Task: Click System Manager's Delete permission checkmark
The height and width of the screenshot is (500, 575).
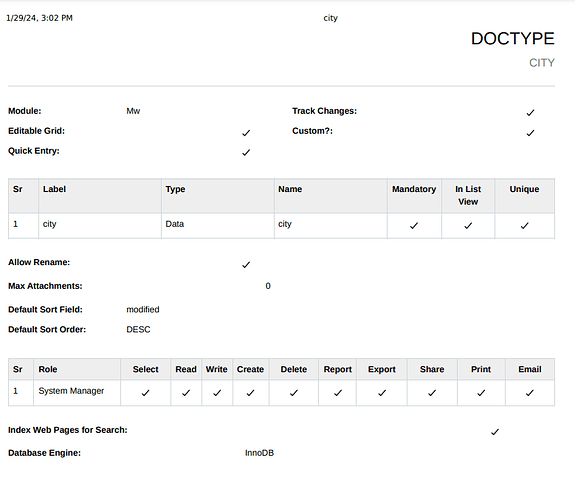Action: [x=294, y=393]
